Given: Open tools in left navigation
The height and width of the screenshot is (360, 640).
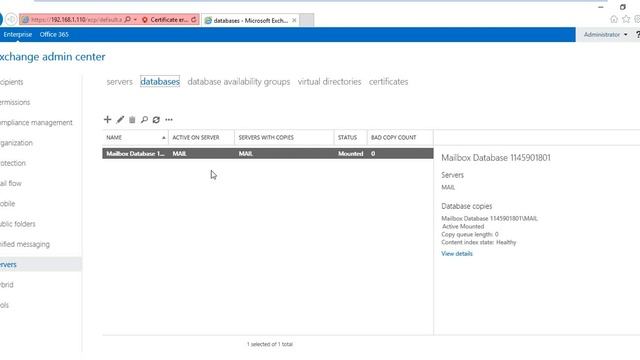Looking at the screenshot, I should click(4, 305).
